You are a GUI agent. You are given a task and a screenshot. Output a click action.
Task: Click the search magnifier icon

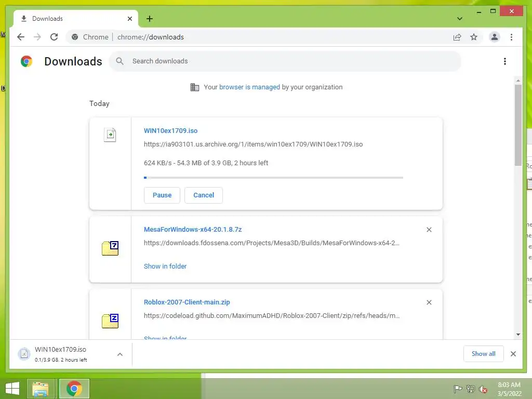point(119,61)
